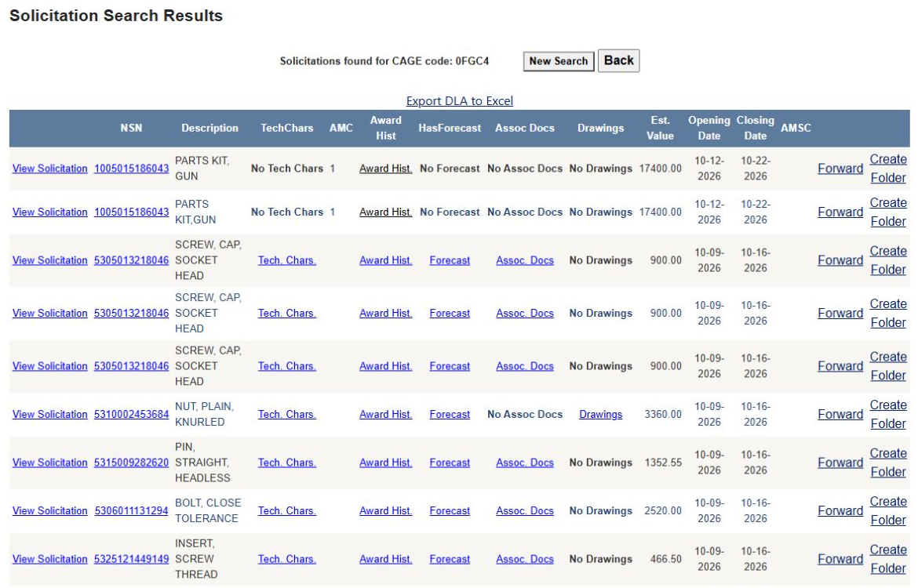
Task: Click the Description column header
Action: 209,128
